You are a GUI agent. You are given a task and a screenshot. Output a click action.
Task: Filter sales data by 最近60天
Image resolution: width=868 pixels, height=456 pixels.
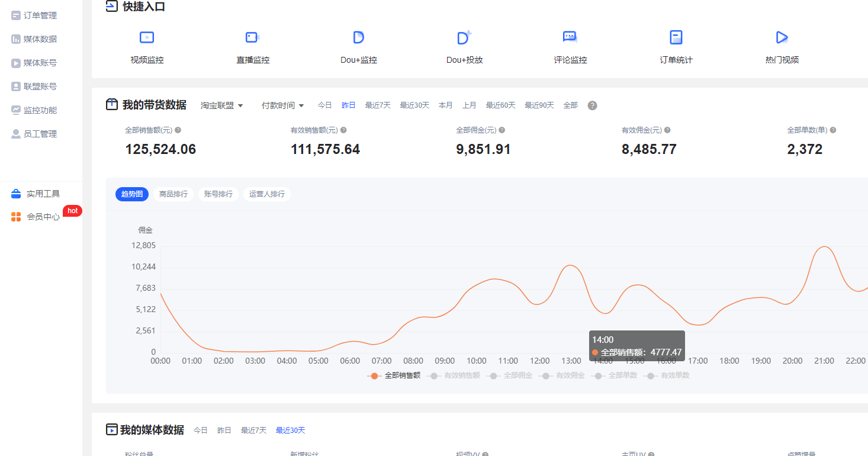click(501, 105)
